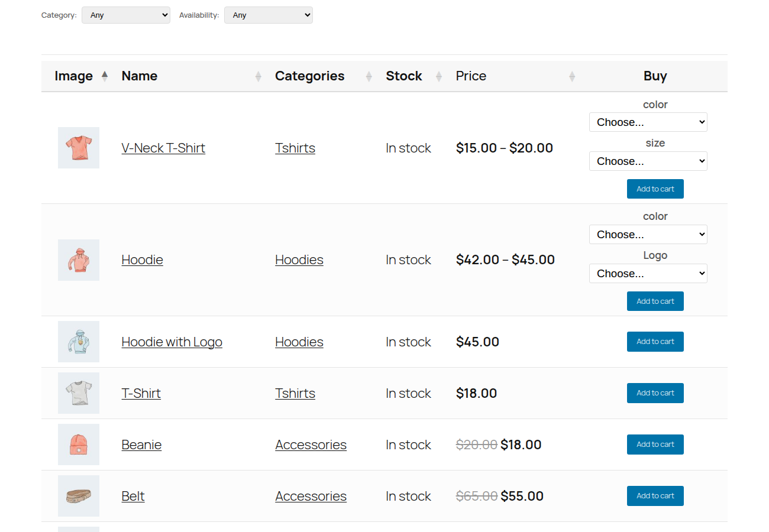Image resolution: width=769 pixels, height=532 pixels.
Task: Click the Beanie sale price $18.00
Action: pyautogui.click(x=521, y=445)
